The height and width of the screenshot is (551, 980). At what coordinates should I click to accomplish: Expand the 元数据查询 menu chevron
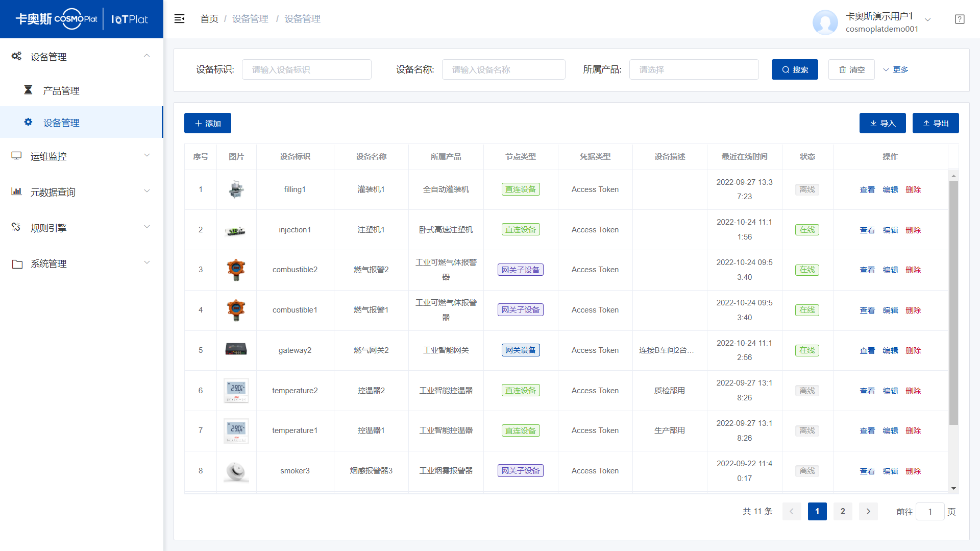[x=147, y=191]
